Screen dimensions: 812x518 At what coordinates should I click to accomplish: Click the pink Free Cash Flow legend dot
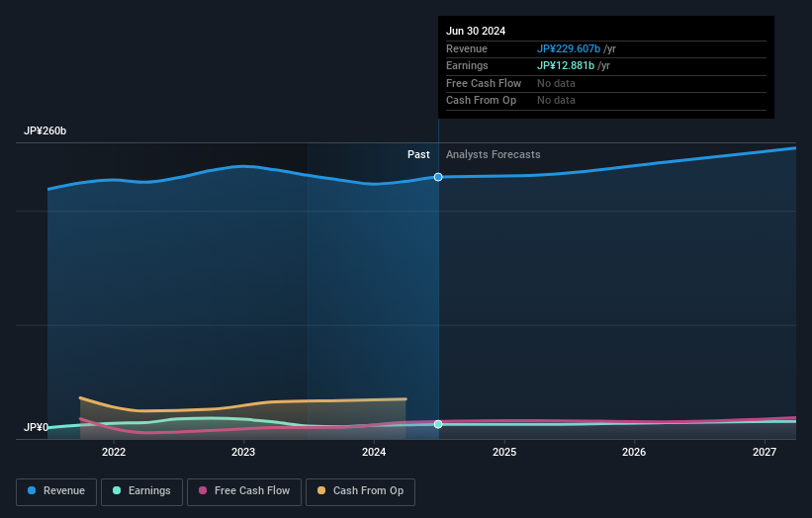(203, 490)
